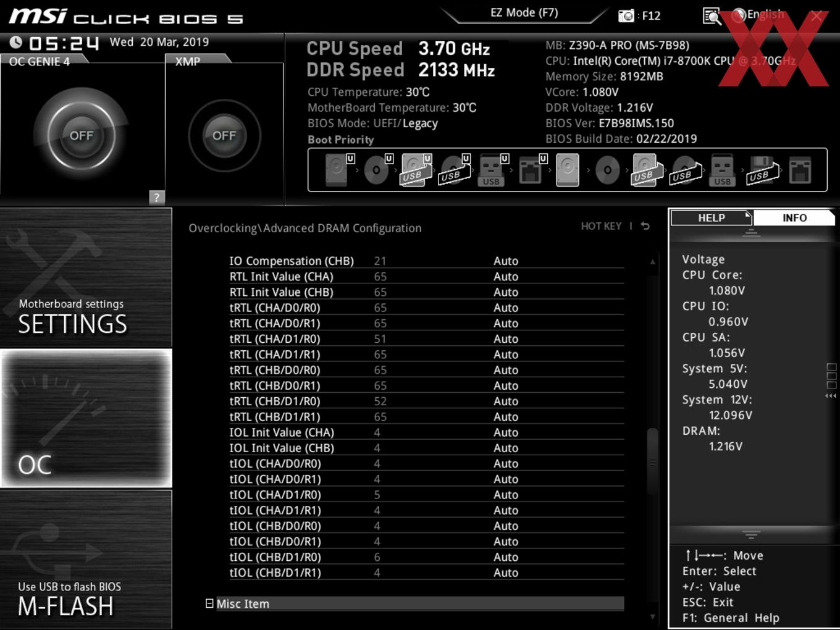840x630 pixels.
Task: Toggle the XMP OFF button
Action: point(224,135)
